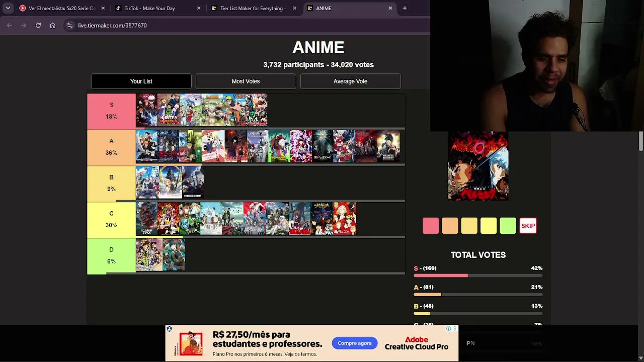This screenshot has width=644, height=362.
Task: View site information for live.tiermaker.com
Action: pos(70,25)
